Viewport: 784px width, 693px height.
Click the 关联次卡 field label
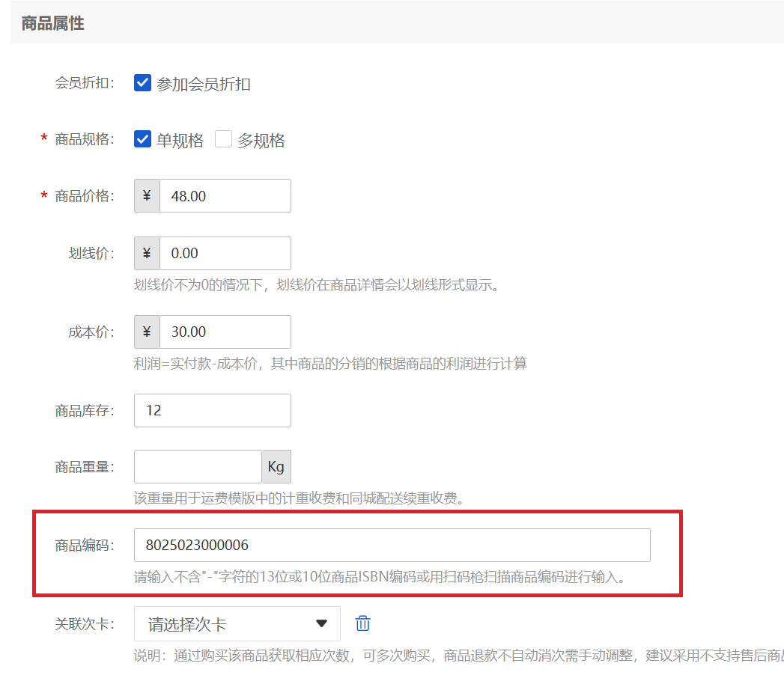coord(84,623)
